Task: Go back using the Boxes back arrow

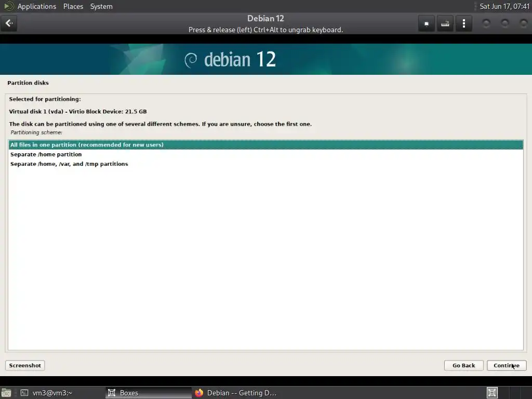Action: tap(9, 23)
